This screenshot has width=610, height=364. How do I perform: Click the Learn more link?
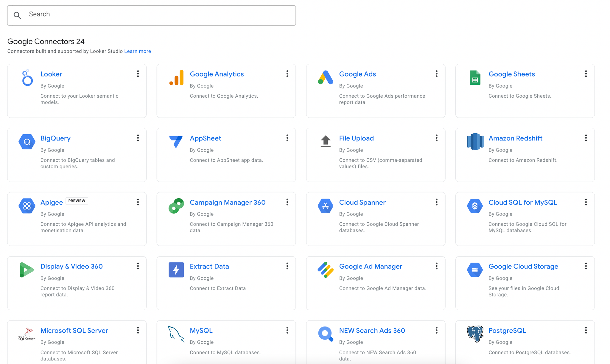coord(138,51)
